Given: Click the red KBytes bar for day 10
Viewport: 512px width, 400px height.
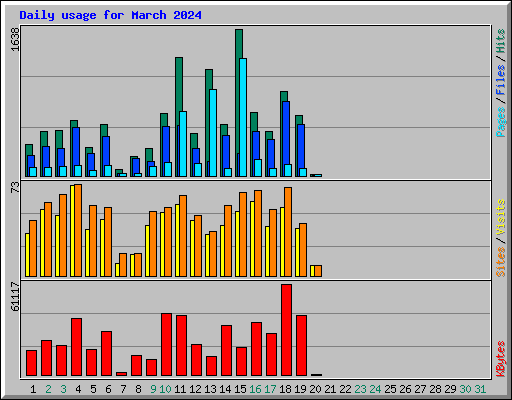Looking at the screenshot, I should coord(166,345).
